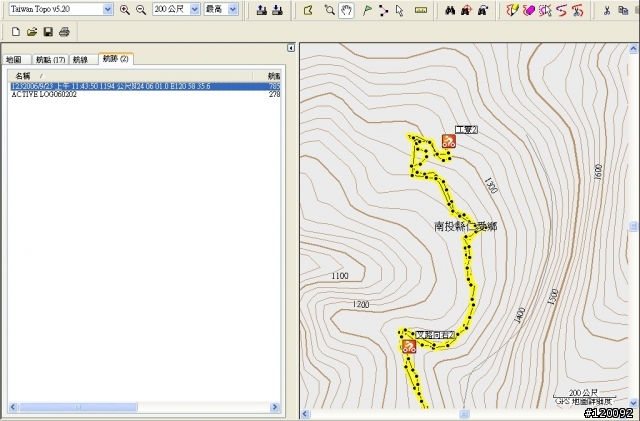640x421 pixels.
Task: Select the Distance/Bearing ruler tool
Action: click(420, 10)
